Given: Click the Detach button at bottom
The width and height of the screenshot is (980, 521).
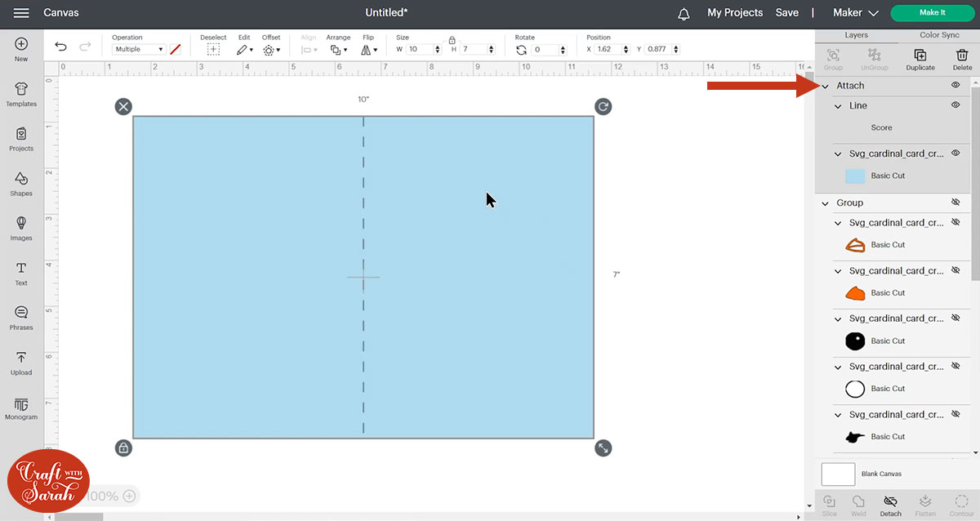Looking at the screenshot, I should pos(891,505).
